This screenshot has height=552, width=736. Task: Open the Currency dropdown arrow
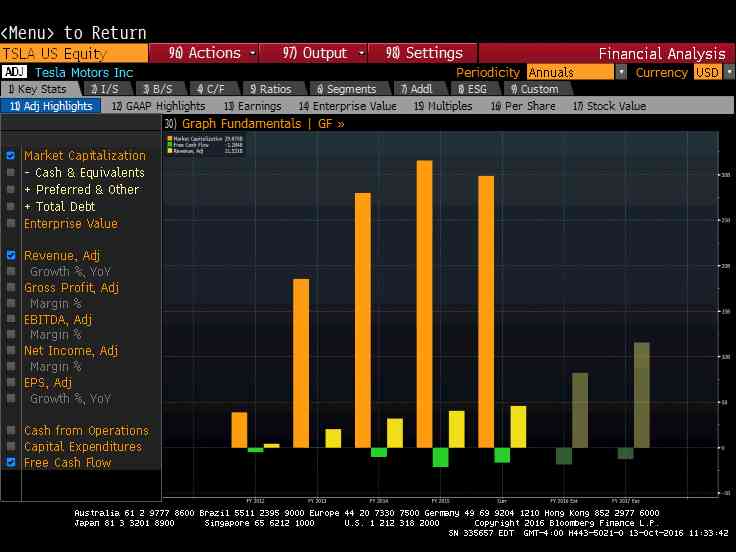pyautogui.click(x=729, y=72)
